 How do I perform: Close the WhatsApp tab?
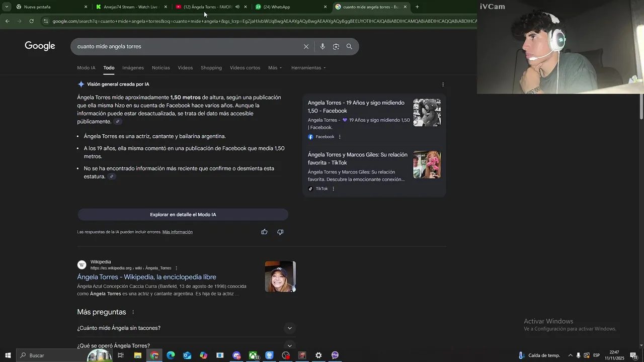tap(325, 7)
